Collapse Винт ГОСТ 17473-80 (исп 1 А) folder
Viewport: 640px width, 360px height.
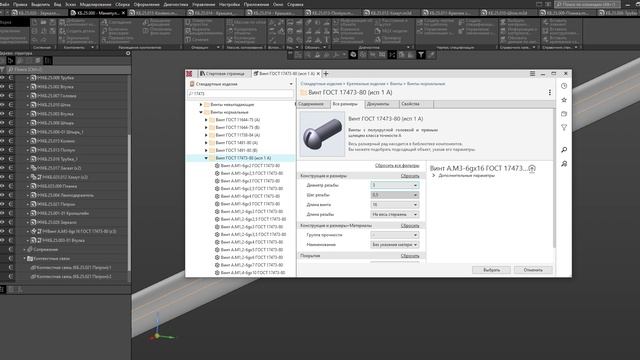point(206,158)
